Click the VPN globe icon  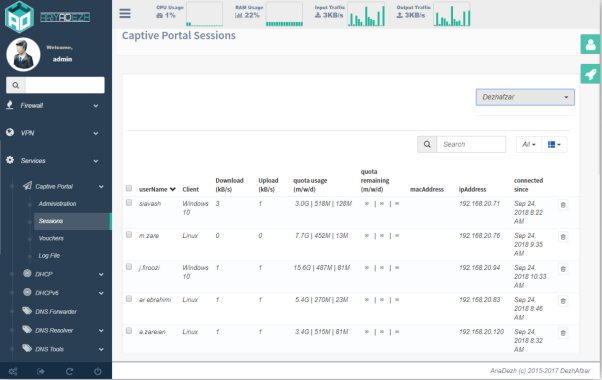tap(10, 132)
